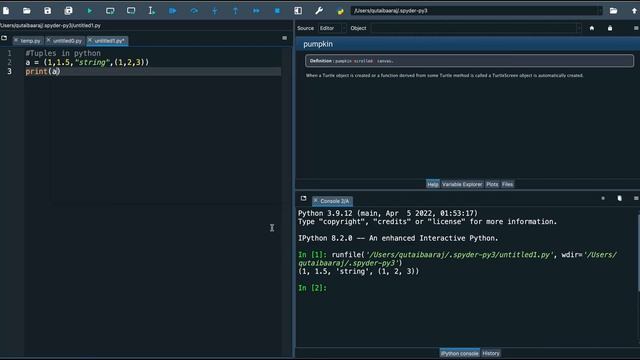640x360 pixels.
Task: Close the untitled1.py tab
Action: (90, 40)
